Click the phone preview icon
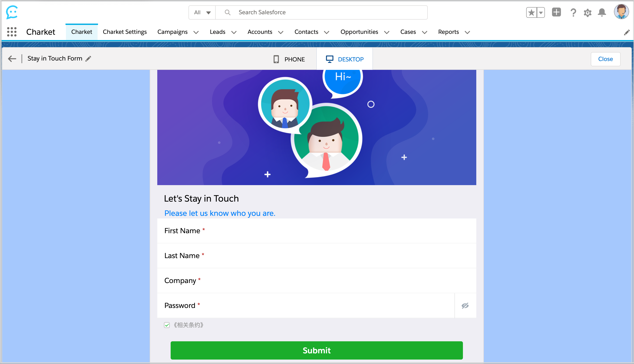Viewport: 634px width, 364px height. point(276,59)
